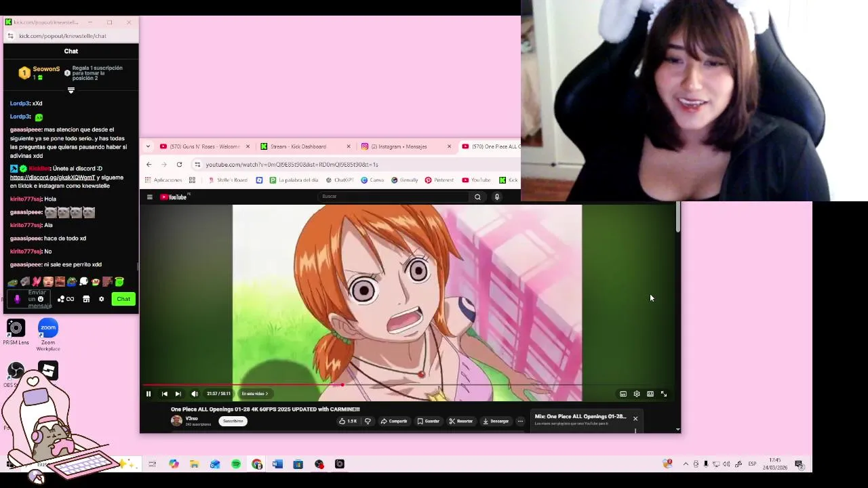Click the Compartir share button
The height and width of the screenshot is (488, 868).
[x=394, y=421]
